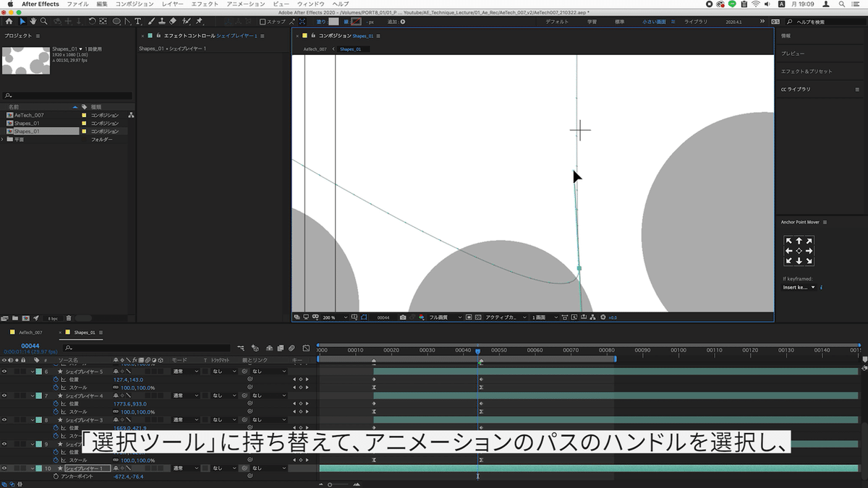Toggle スケール stopwatch on シェイプレイヤー 4
The width and height of the screenshot is (868, 488).
55,412
